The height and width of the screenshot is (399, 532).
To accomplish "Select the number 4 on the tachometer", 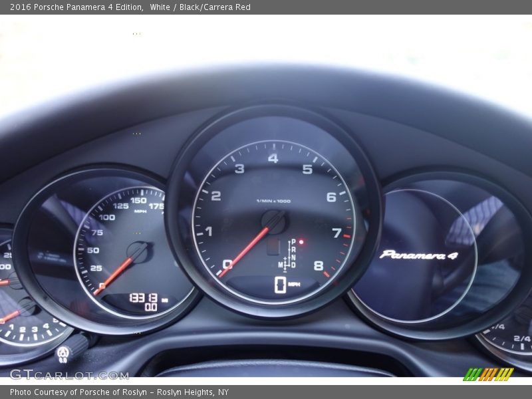I will coord(273,158).
